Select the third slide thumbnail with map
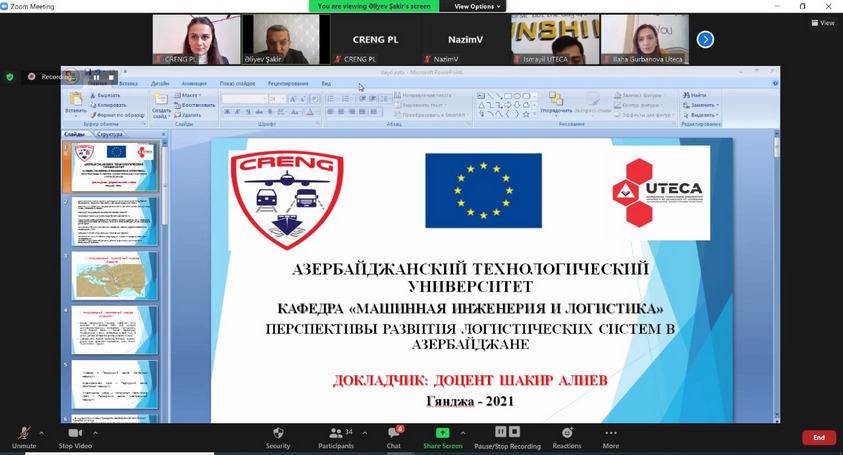843x455 pixels. 114,275
